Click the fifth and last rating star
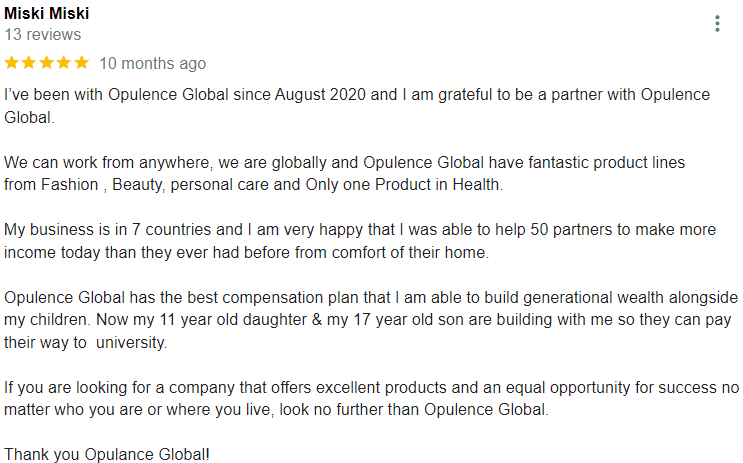The height and width of the screenshot is (463, 743). [x=82, y=63]
